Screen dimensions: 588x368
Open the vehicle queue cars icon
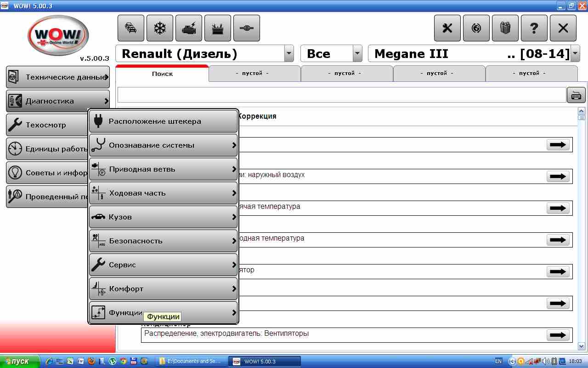(131, 29)
